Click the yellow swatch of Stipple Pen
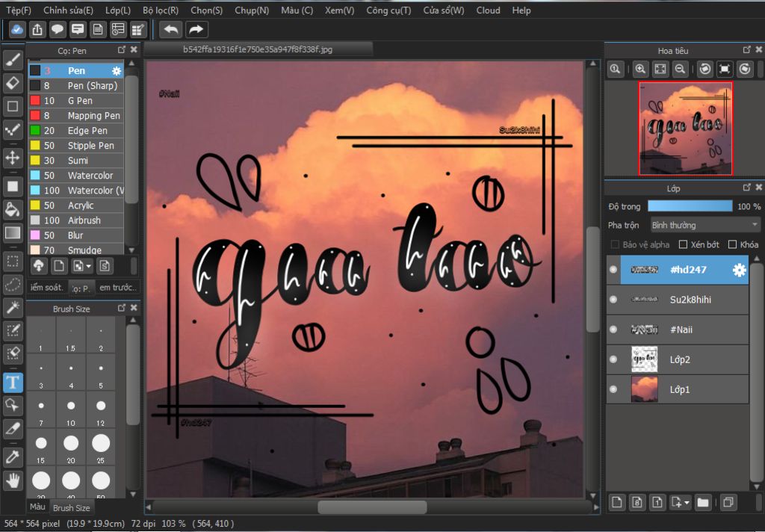Viewport: 765px width, 532px height. [35, 146]
